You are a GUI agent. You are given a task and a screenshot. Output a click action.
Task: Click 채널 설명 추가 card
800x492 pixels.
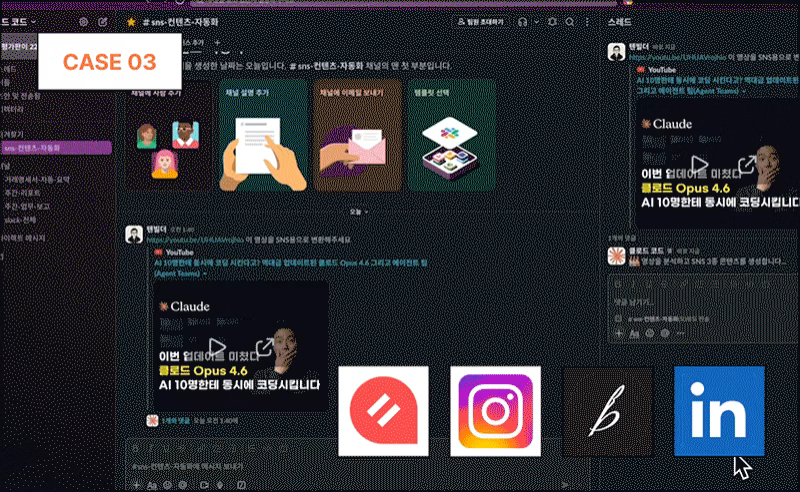tap(263, 135)
